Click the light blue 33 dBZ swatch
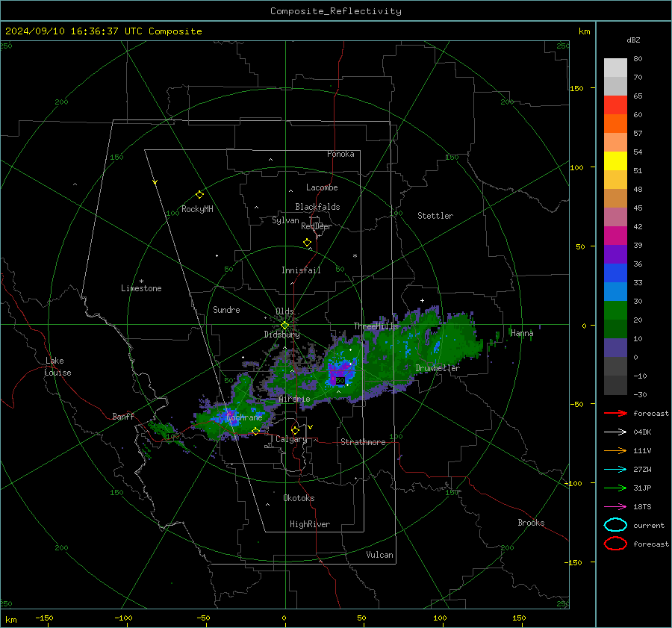The width and height of the screenshot is (672, 628). coord(615,291)
